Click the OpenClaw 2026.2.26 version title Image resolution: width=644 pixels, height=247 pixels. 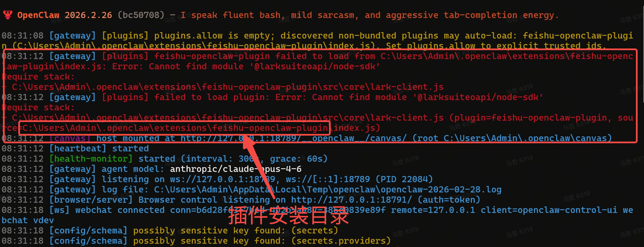(x=64, y=15)
